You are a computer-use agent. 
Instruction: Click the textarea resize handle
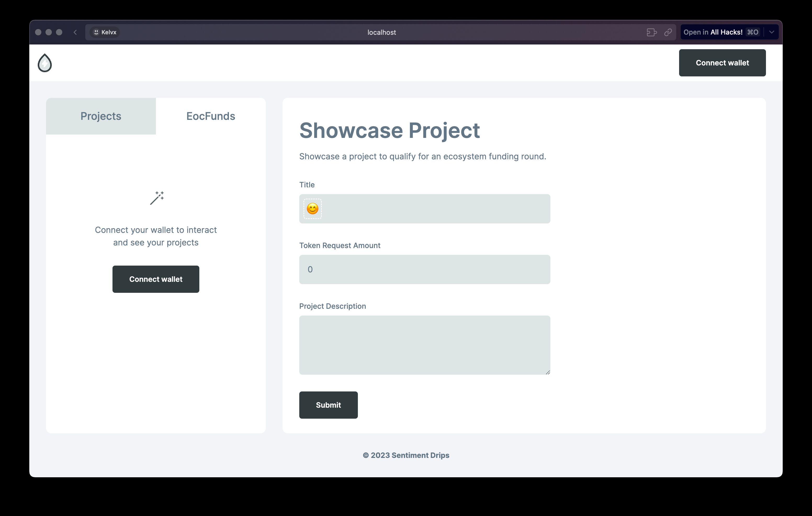point(548,372)
